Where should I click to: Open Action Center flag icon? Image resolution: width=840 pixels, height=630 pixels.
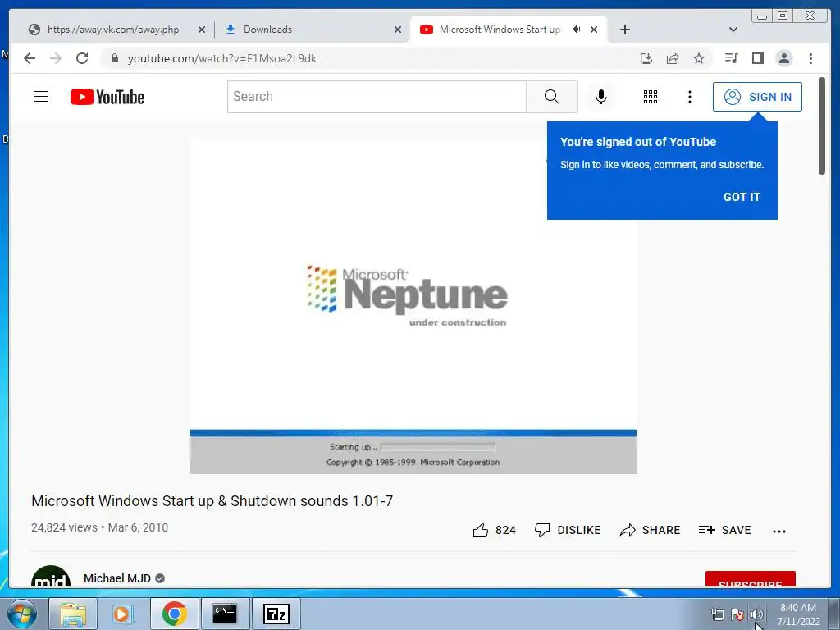coord(737,614)
